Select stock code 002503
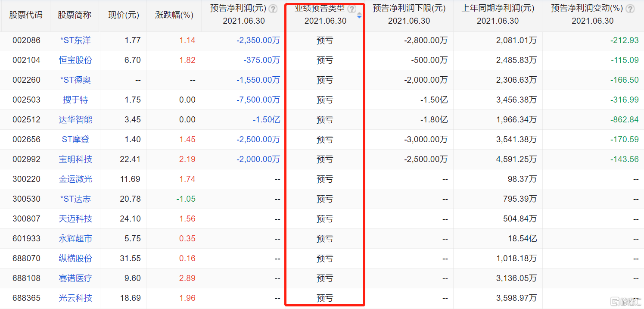 (26, 100)
